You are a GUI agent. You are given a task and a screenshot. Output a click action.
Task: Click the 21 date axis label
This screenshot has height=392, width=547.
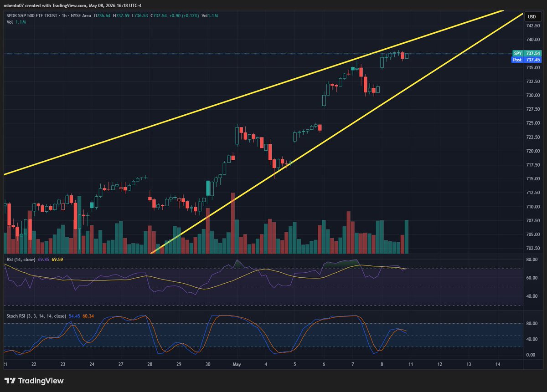(x=5, y=364)
